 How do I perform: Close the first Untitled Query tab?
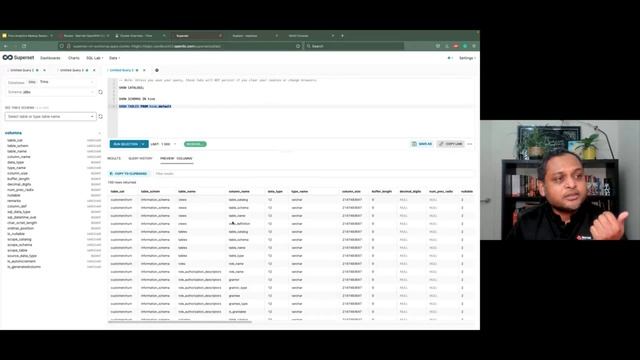(x=44, y=70)
